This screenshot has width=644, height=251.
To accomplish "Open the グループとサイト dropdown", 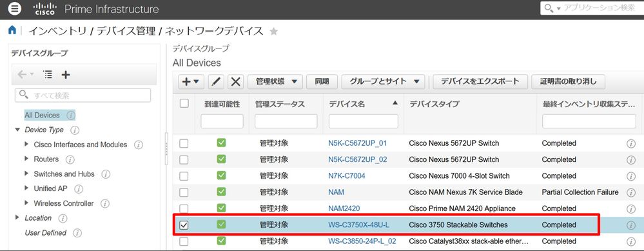I will [x=383, y=82].
